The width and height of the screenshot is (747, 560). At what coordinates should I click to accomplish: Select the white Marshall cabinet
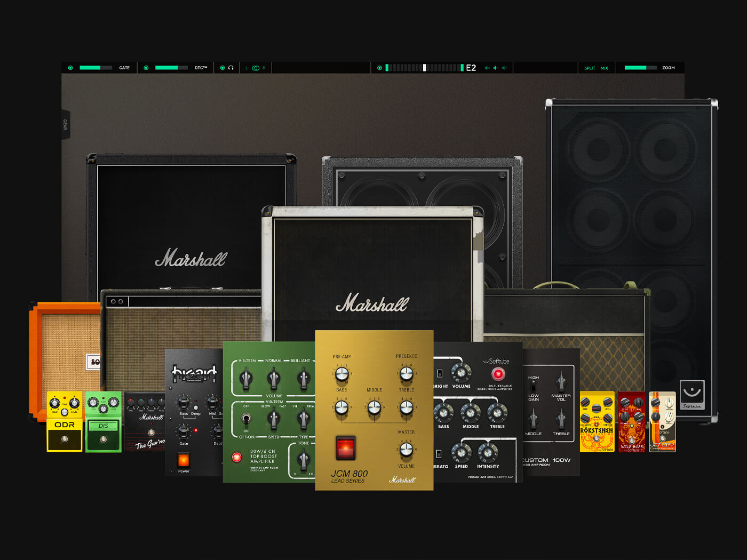372,272
